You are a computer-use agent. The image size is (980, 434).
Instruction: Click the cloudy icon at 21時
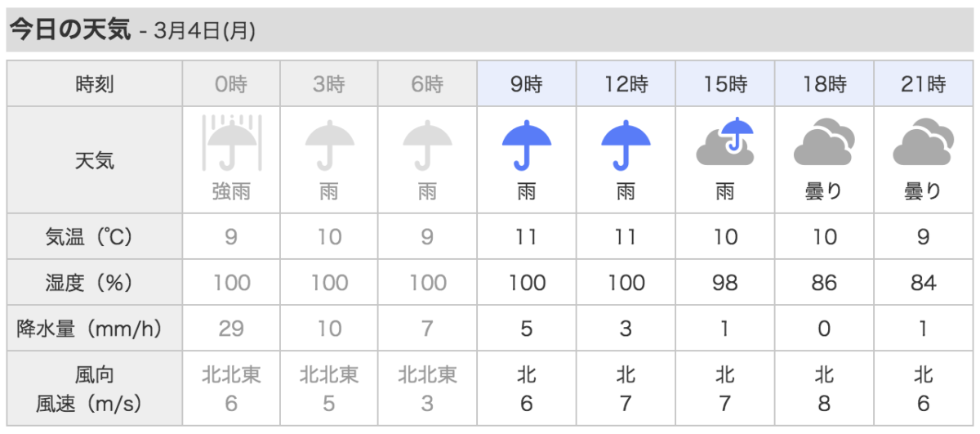pos(924,142)
